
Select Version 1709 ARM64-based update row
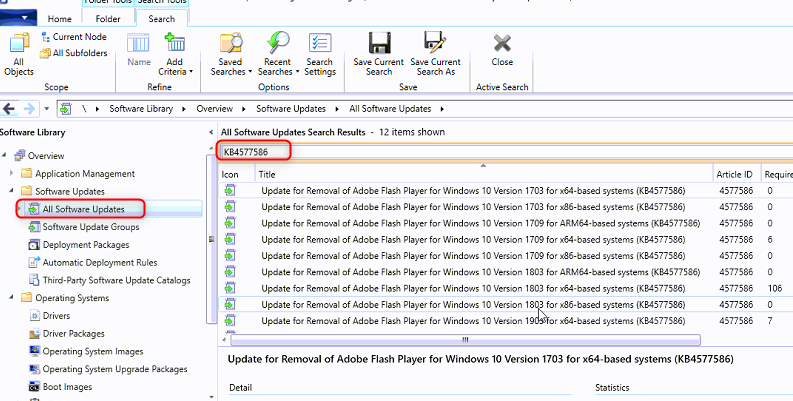click(506, 223)
